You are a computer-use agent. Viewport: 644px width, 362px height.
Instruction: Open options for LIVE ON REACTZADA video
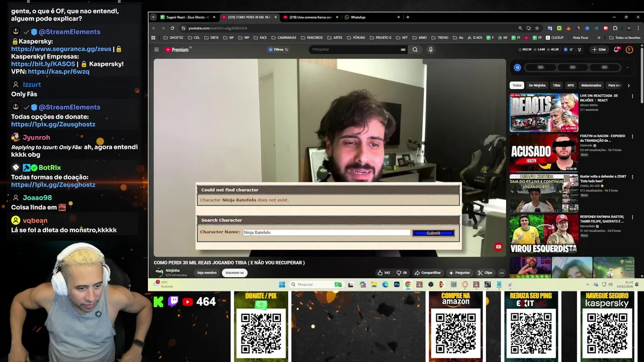tap(632, 96)
